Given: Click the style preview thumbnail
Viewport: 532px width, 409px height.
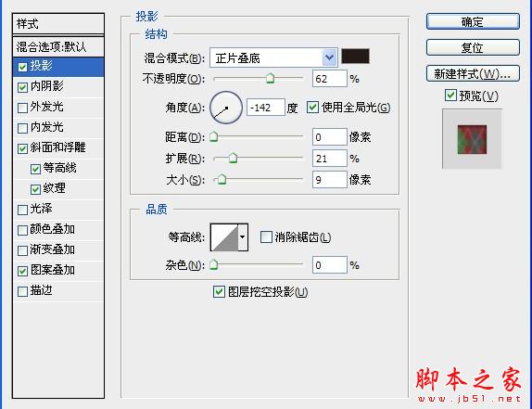Looking at the screenshot, I should pyautogui.click(x=472, y=139).
